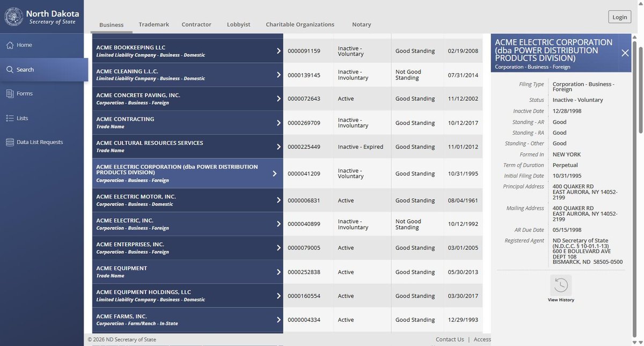The image size is (644, 346).
Task: Click the Login button
Action: (619, 17)
